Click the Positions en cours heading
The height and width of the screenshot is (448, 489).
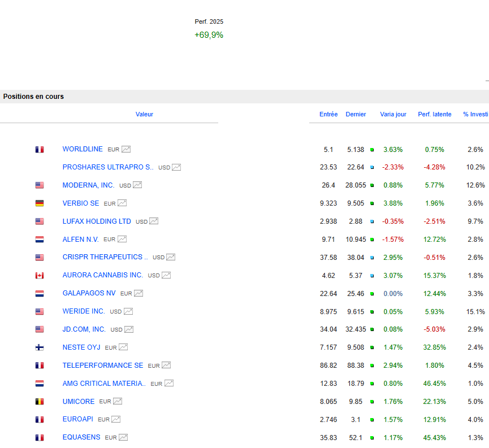click(x=33, y=97)
